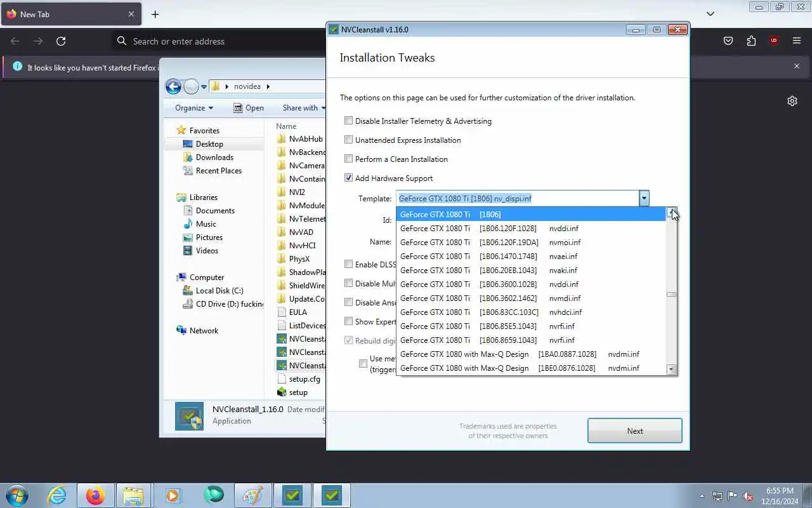The image size is (812, 508).
Task: Check Disable Installer Telemetry & Advertising
Action: tap(348, 121)
